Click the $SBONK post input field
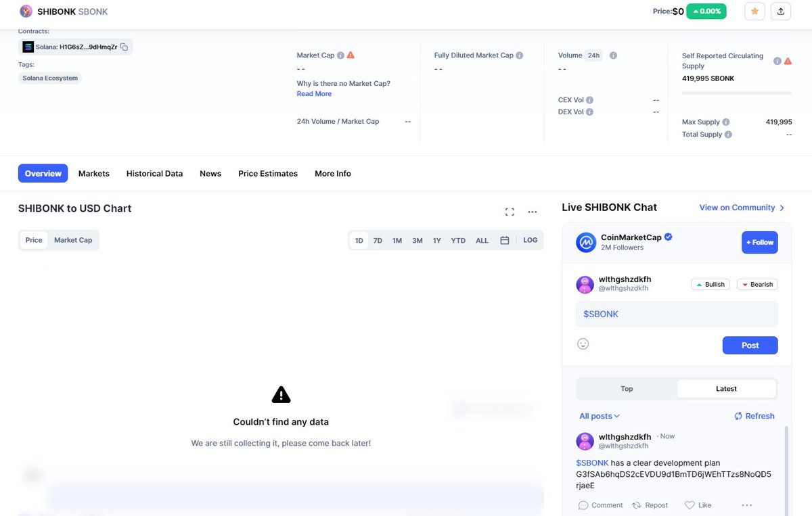 tap(677, 314)
